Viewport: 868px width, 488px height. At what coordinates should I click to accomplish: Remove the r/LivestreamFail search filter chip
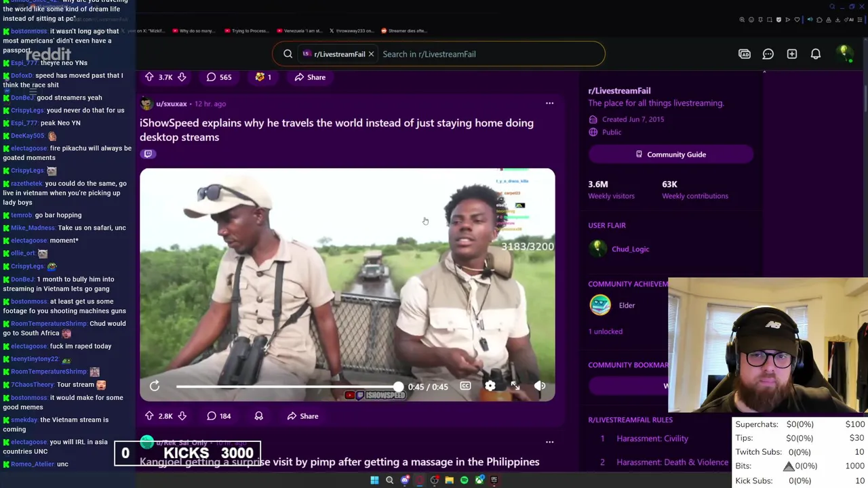click(371, 54)
